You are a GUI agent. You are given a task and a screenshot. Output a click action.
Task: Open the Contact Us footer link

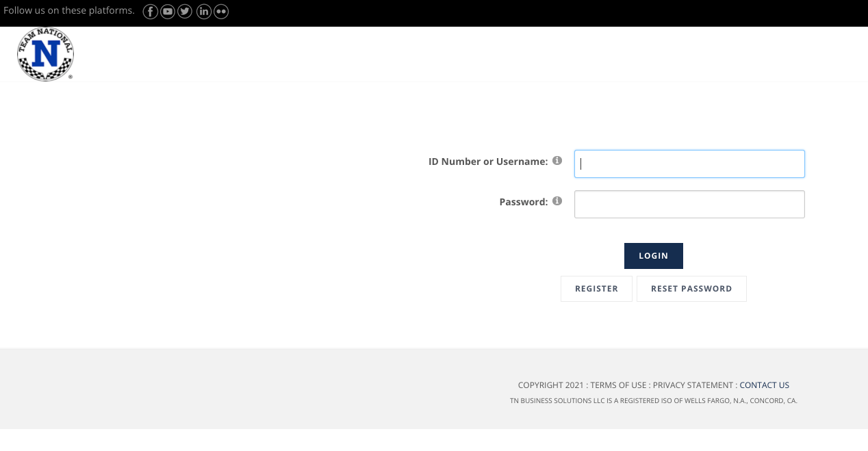click(x=765, y=385)
